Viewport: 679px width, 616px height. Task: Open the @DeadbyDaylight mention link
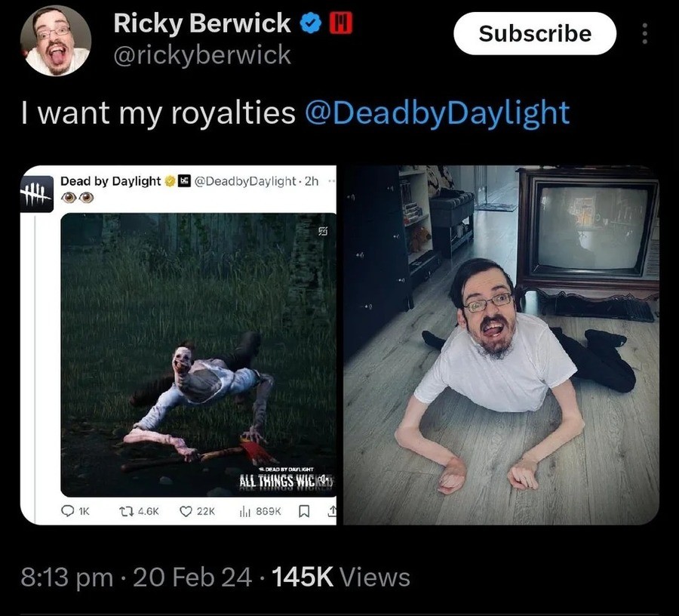point(438,112)
